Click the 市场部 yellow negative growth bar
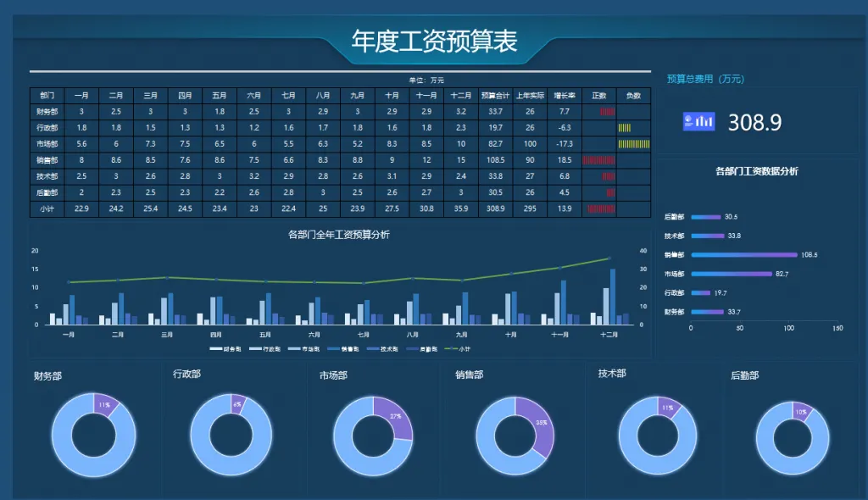This screenshot has width=868, height=500. coord(633,144)
